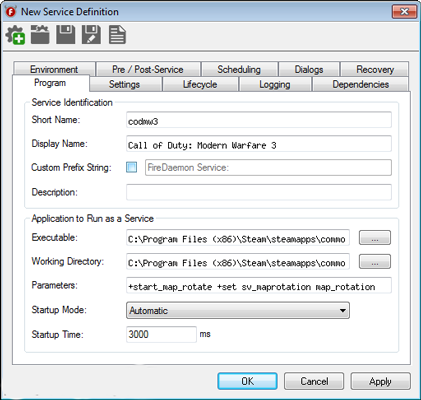
Task: Click the save-as floppy with pencil icon
Action: (x=91, y=35)
